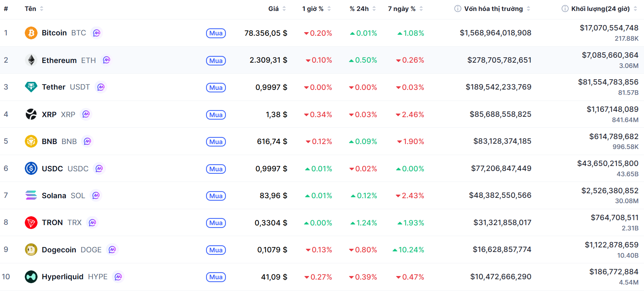Click the # rank column header
This screenshot has width=644, height=292.
point(6,8)
